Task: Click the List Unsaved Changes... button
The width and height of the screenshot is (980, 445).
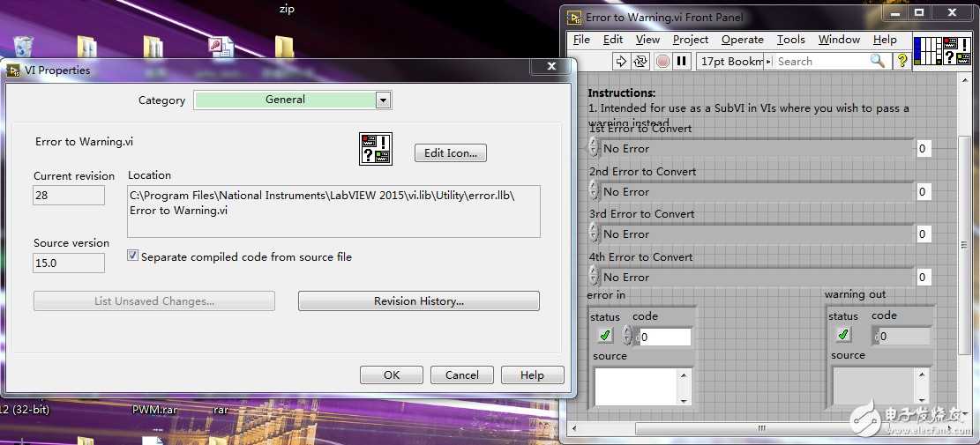Action: click(x=154, y=300)
